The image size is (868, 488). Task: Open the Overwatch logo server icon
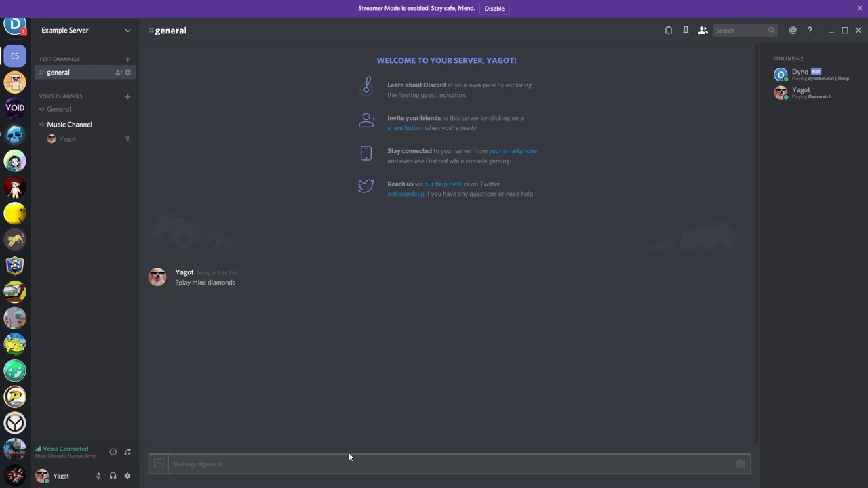15,423
